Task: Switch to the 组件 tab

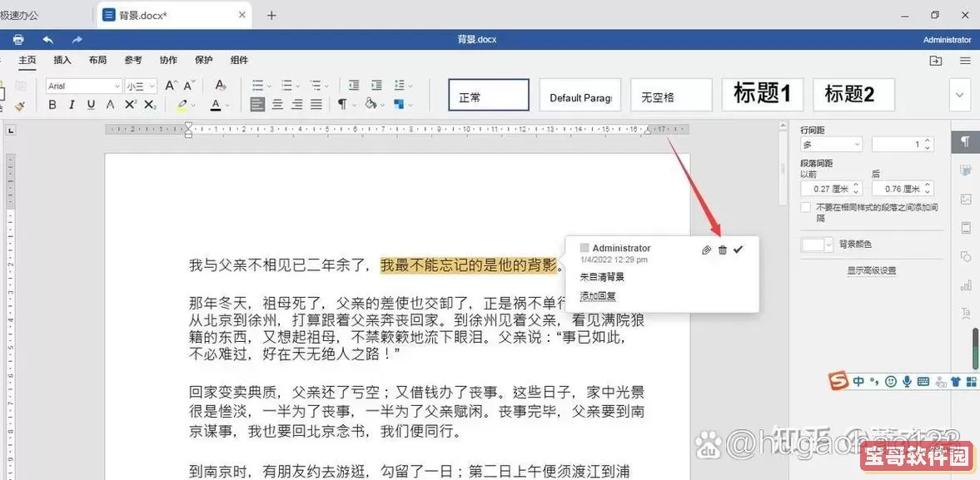Action: (239, 61)
